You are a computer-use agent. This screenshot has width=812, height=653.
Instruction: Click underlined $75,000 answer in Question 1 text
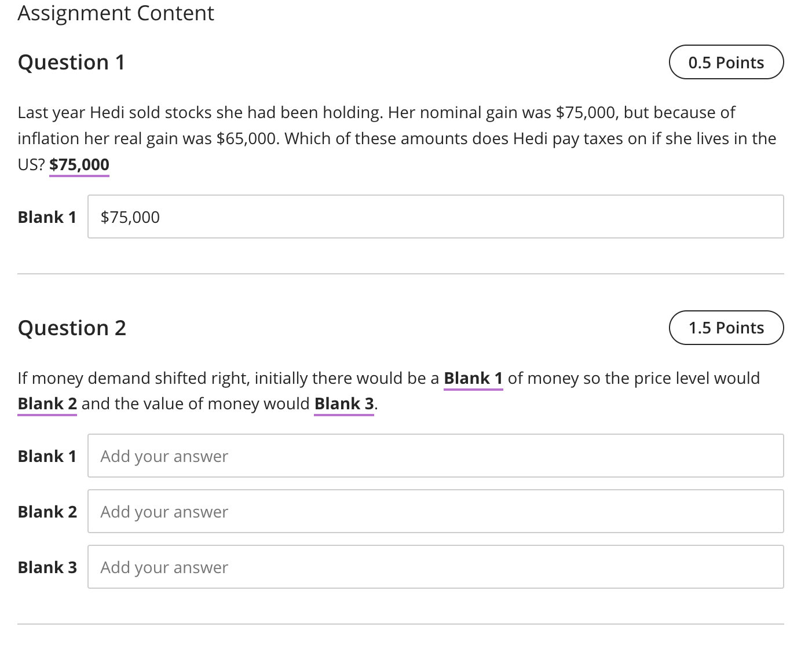pos(79,165)
